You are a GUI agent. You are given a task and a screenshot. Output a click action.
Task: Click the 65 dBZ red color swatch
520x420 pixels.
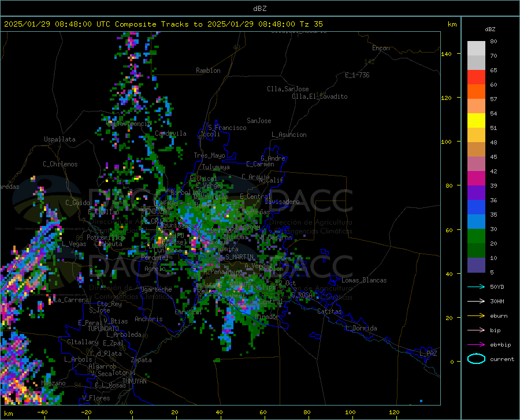[x=476, y=77]
